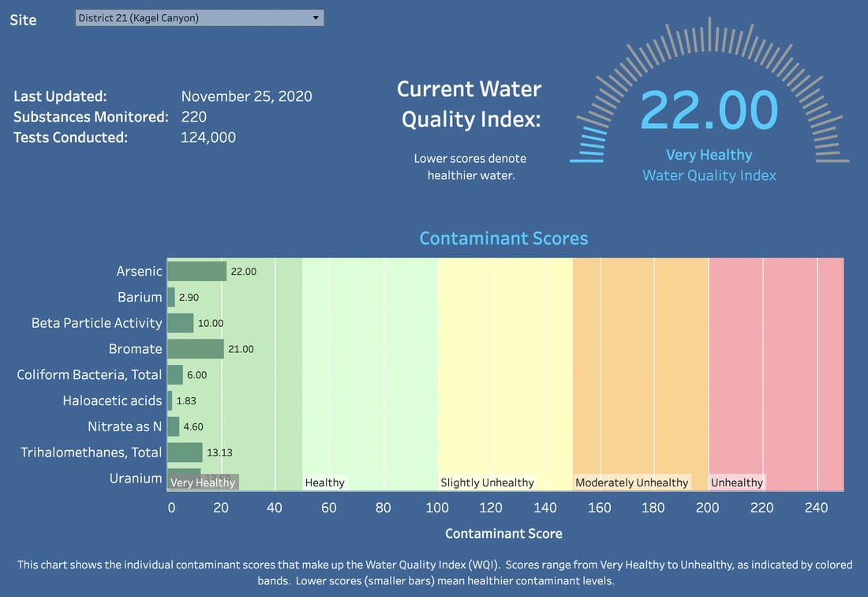868x597 pixels.
Task: Click the Nitrate value '4.60'
Action: click(193, 426)
